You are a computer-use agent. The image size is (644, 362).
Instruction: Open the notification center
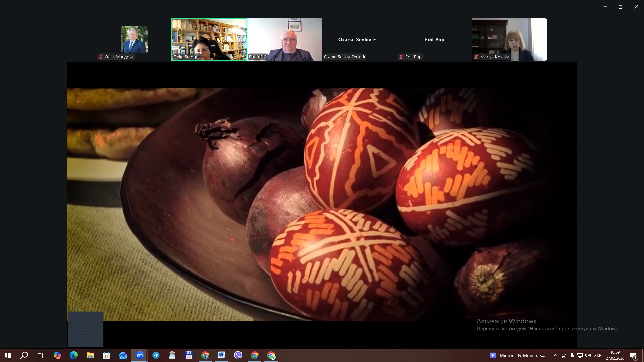(x=633, y=356)
